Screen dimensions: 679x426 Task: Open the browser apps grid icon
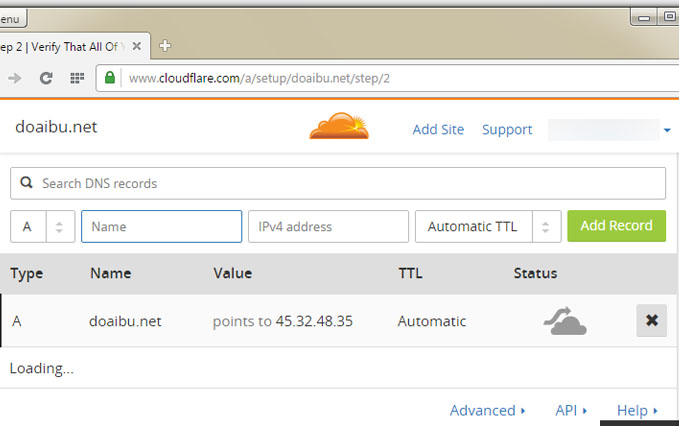tap(77, 78)
